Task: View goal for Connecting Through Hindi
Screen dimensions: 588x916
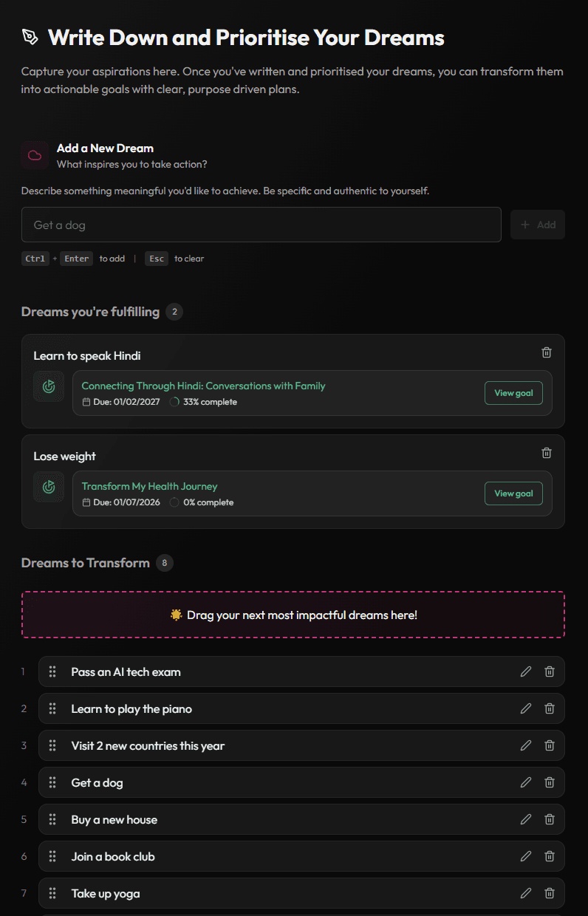Action: [513, 393]
